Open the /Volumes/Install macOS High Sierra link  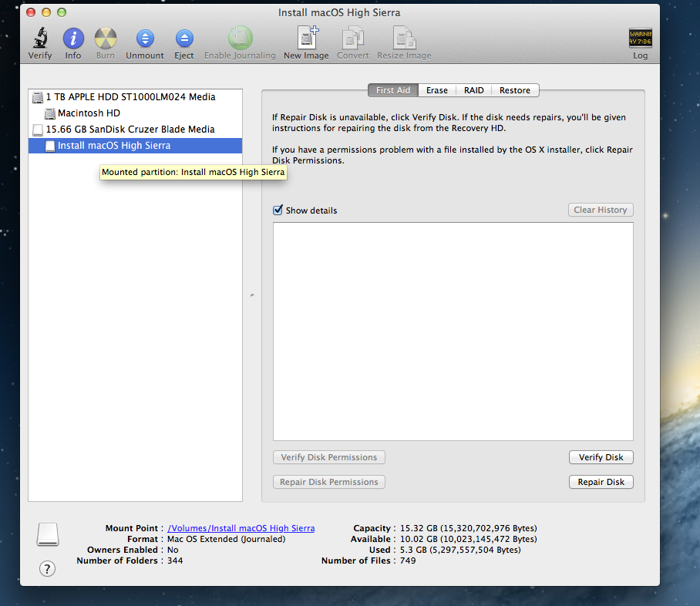(x=241, y=528)
